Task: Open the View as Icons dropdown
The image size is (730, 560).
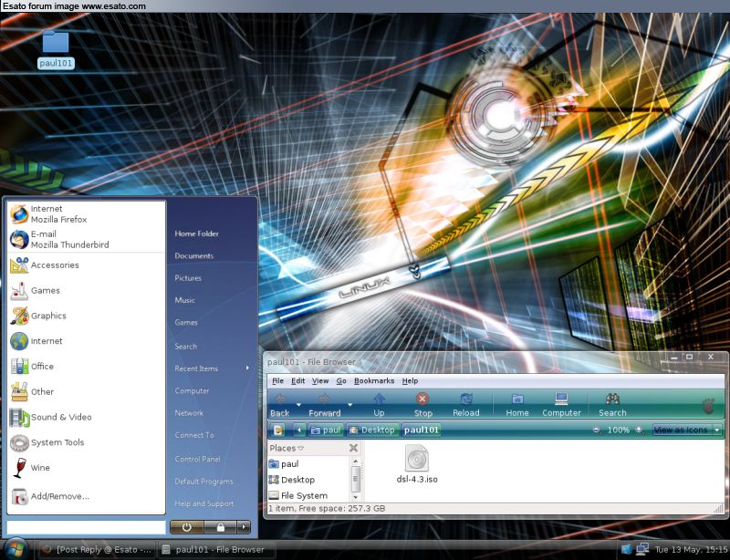Action: click(687, 430)
